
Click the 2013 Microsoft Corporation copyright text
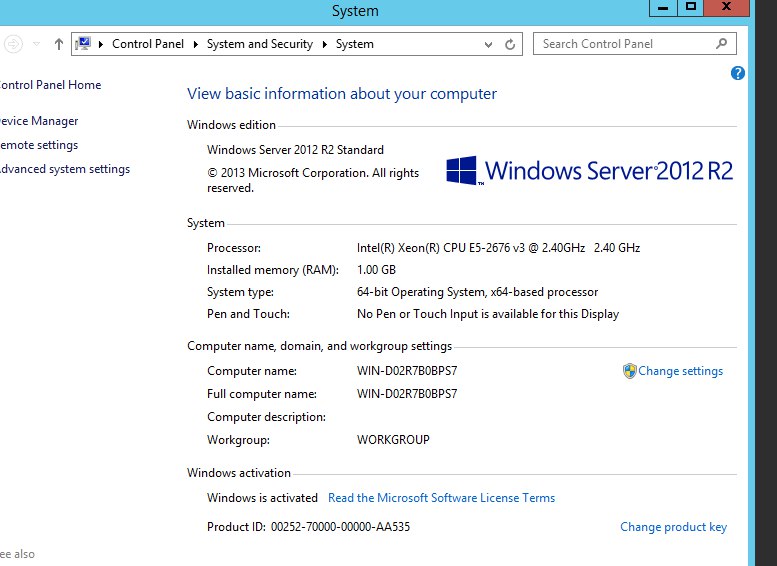pos(313,180)
